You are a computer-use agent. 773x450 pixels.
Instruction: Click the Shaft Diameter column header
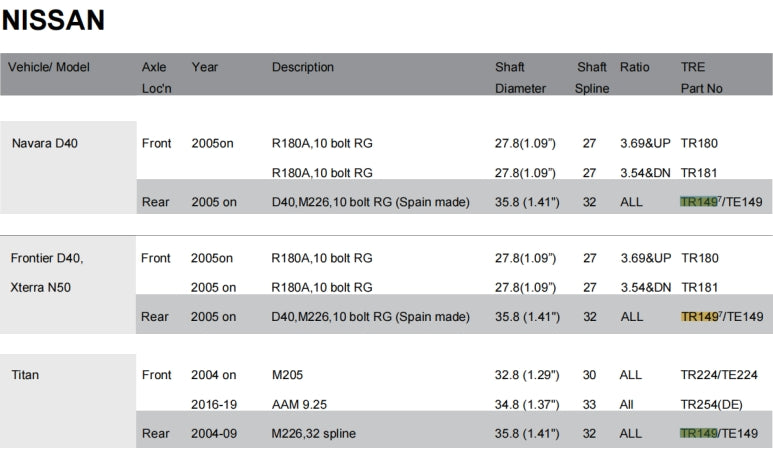[520, 78]
